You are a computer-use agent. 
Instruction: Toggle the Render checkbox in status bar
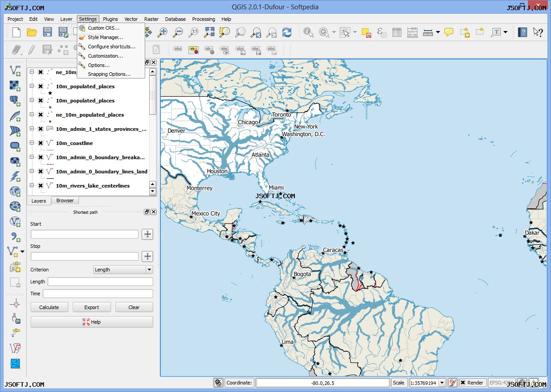point(463,383)
